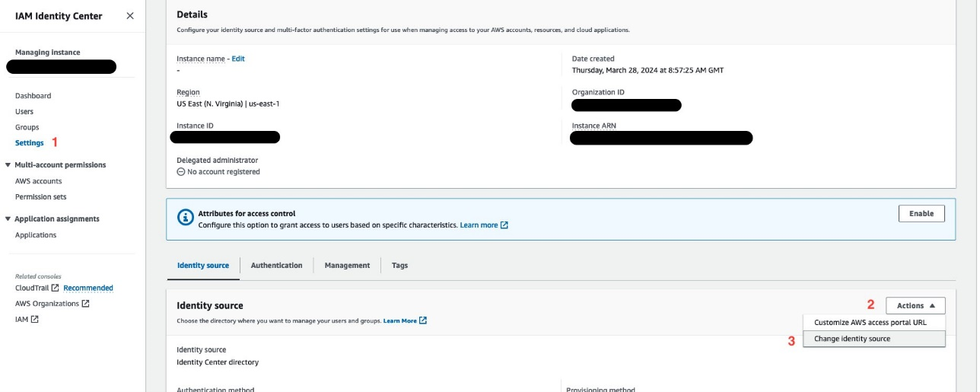Click external icon beside Identity source Learn More

(423, 320)
